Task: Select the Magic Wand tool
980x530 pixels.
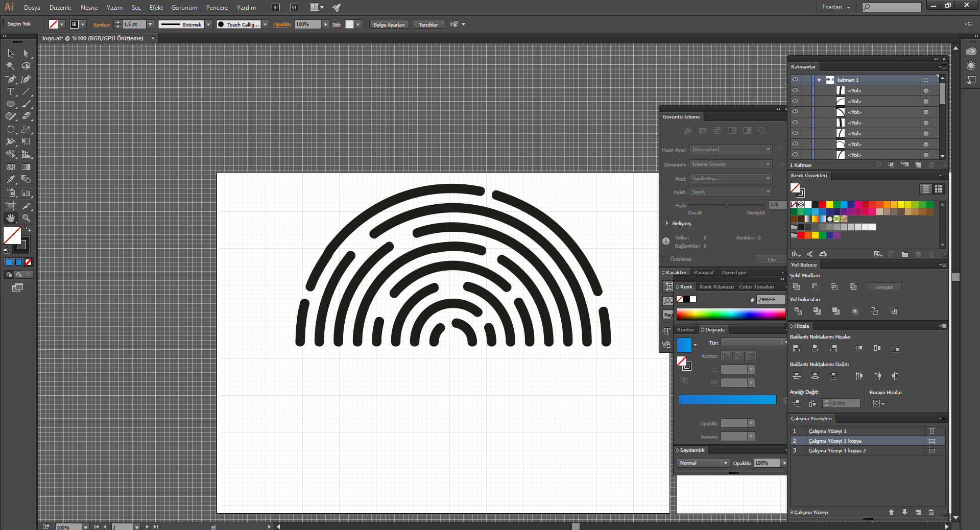Action: click(x=11, y=66)
